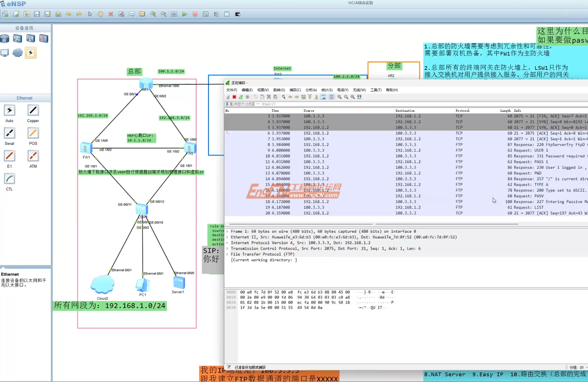Open the 分析(A) menu in Wireshark
Viewport: 588px width, 382px height.
[x=311, y=90]
